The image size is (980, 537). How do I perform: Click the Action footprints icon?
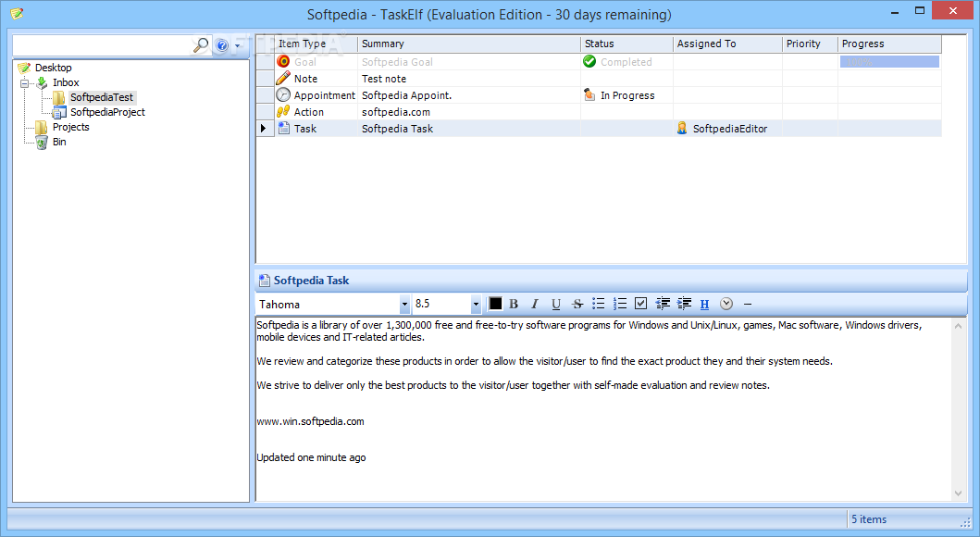pos(283,111)
